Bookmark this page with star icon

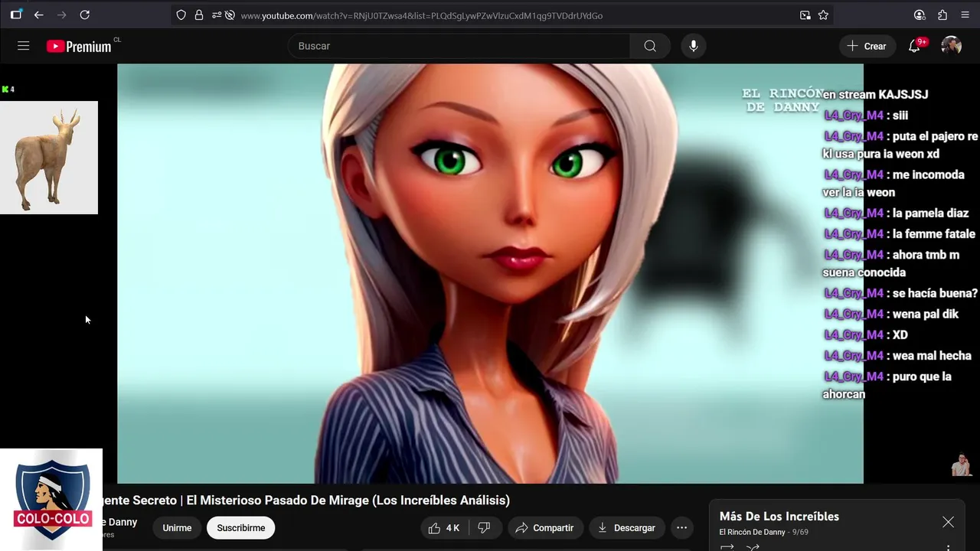point(824,15)
